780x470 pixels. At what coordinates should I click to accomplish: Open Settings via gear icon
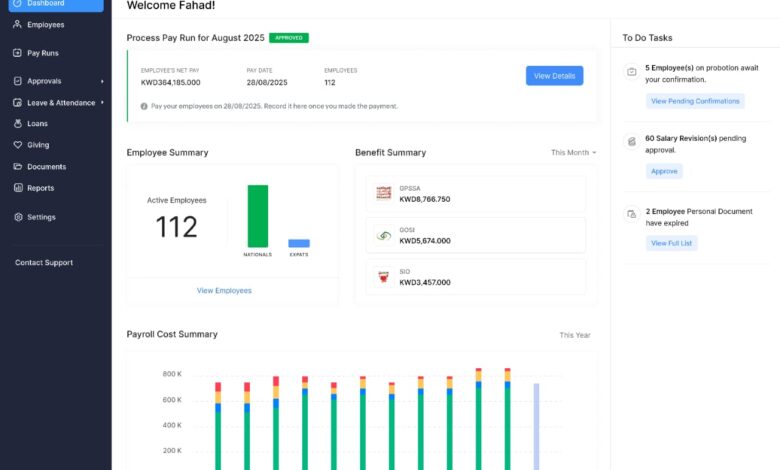17,217
